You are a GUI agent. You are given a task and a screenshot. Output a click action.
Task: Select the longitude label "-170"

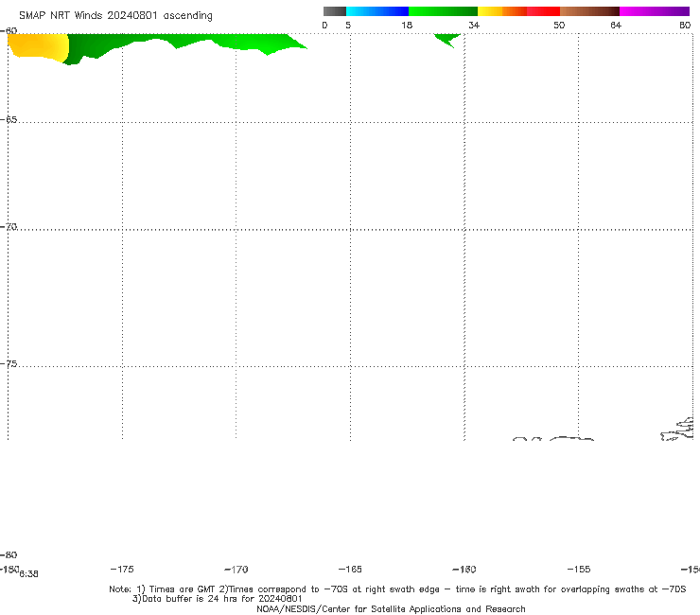click(236, 569)
